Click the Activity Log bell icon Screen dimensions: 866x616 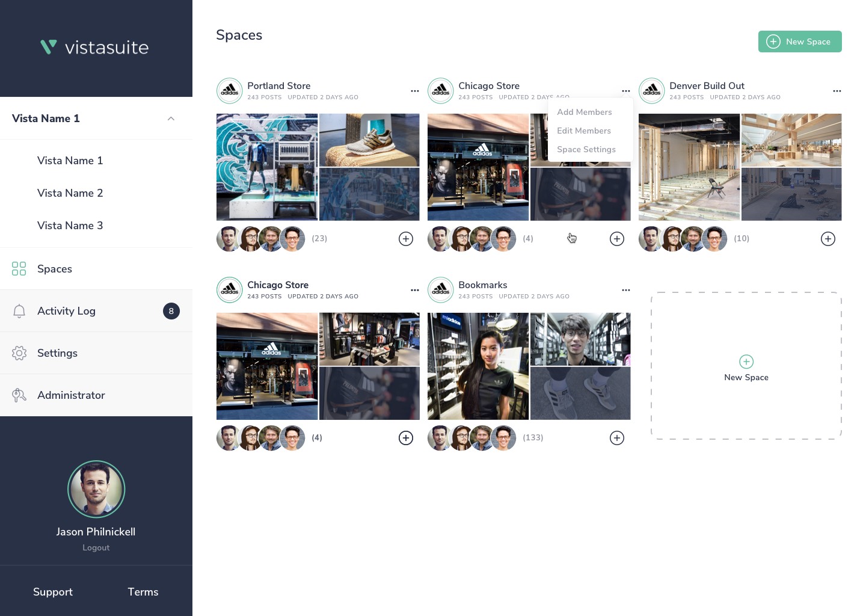(19, 311)
